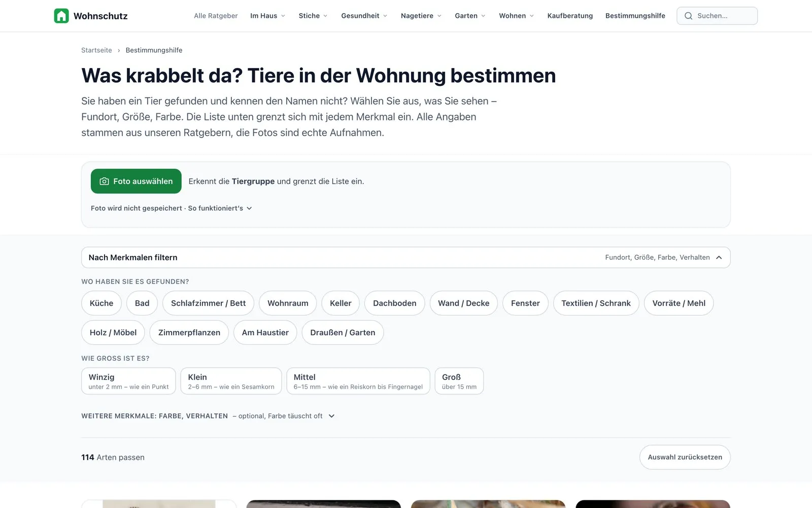This screenshot has height=508, width=812.
Task: Open the Nagetiere dropdown menu
Action: coord(421,16)
